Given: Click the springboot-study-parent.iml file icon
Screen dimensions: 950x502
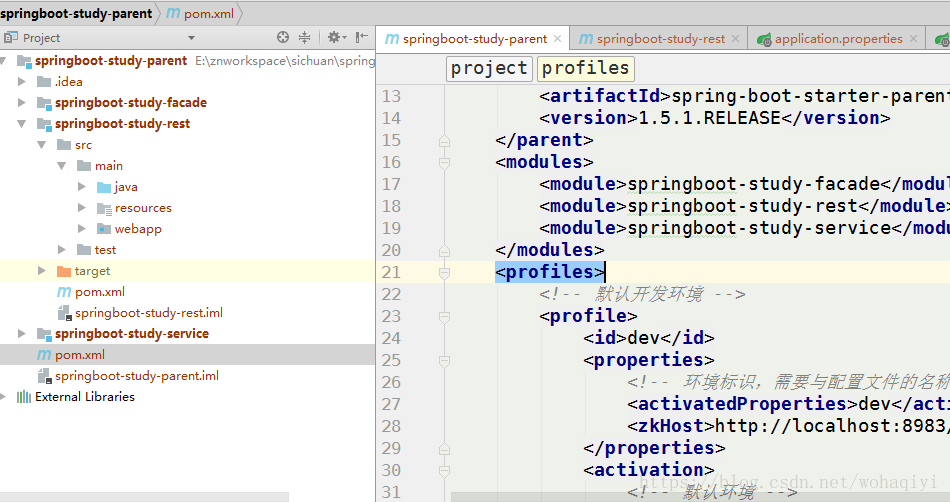Looking at the screenshot, I should pos(44,376).
